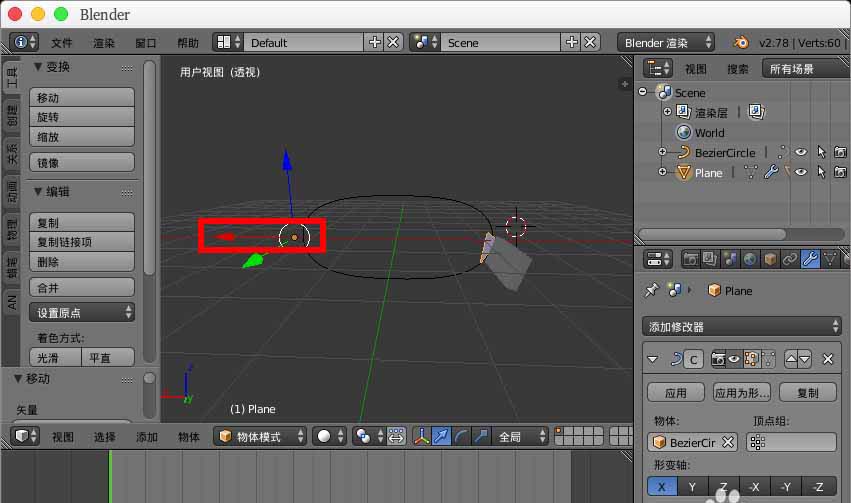Toggle the 3D manipulator axes widget
Image resolution: width=851 pixels, height=503 pixels.
(421, 436)
